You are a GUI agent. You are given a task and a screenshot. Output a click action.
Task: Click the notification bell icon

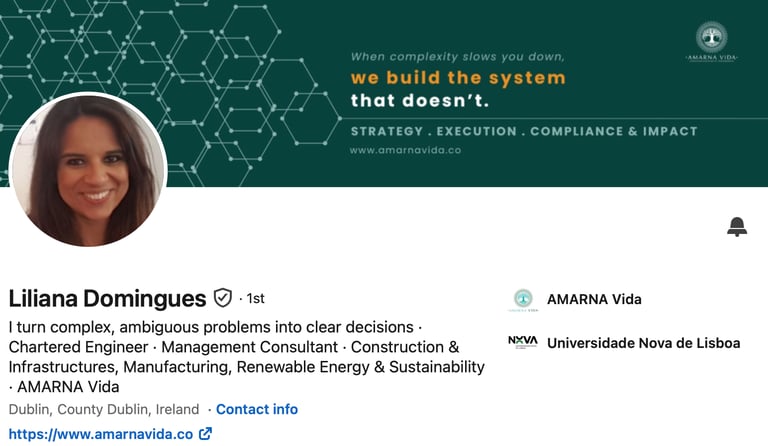click(737, 227)
